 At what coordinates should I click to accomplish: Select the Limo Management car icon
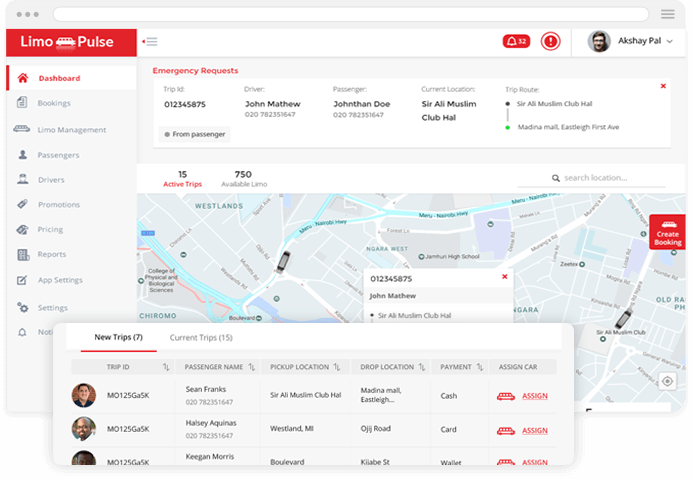[x=22, y=129]
